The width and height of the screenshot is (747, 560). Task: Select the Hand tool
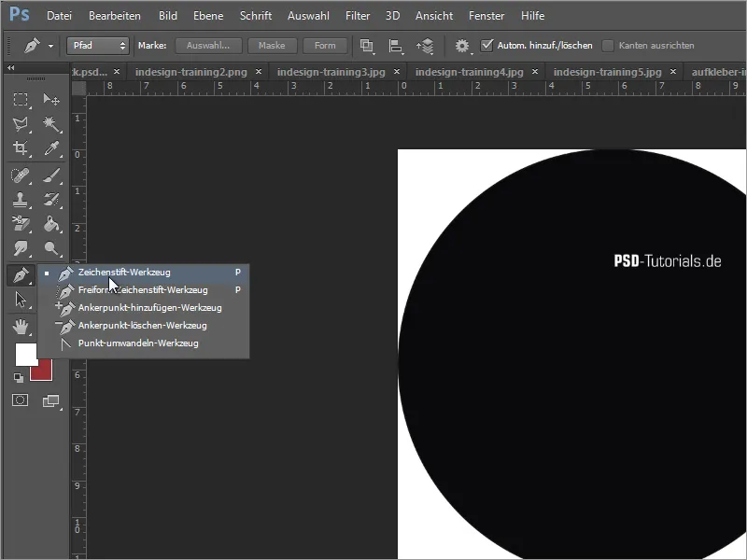coord(21,327)
